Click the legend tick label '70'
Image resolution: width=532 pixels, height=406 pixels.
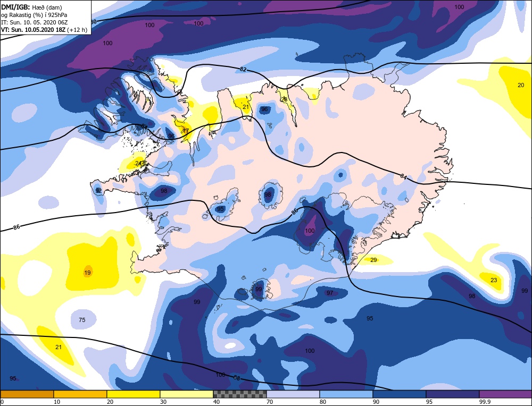[270, 402]
